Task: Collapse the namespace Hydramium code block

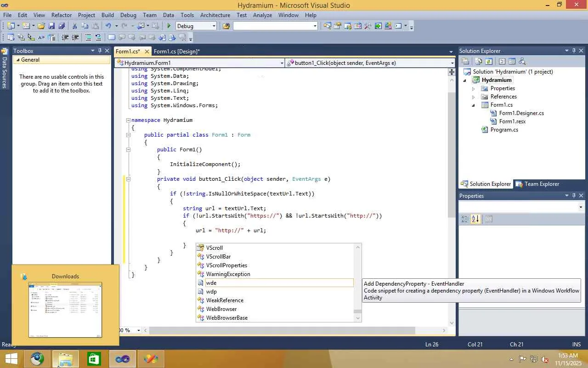Action: (x=128, y=120)
